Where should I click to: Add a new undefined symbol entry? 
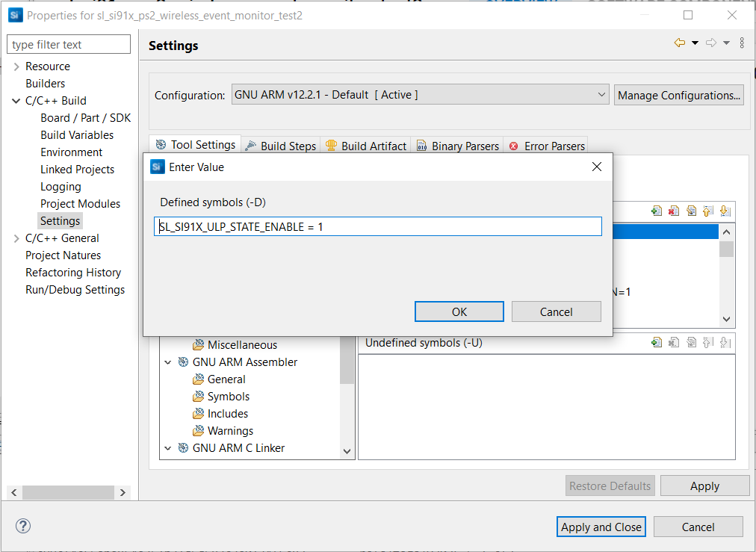pos(656,341)
